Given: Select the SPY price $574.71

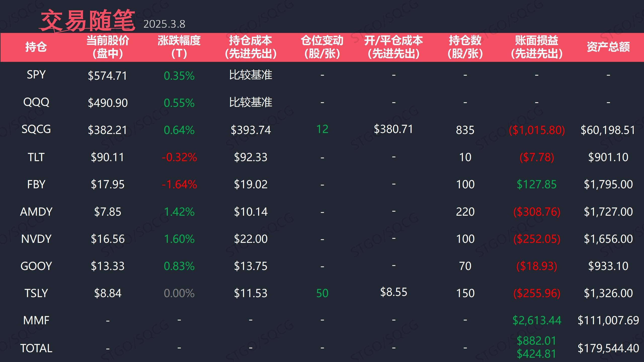Looking at the screenshot, I should (108, 76).
